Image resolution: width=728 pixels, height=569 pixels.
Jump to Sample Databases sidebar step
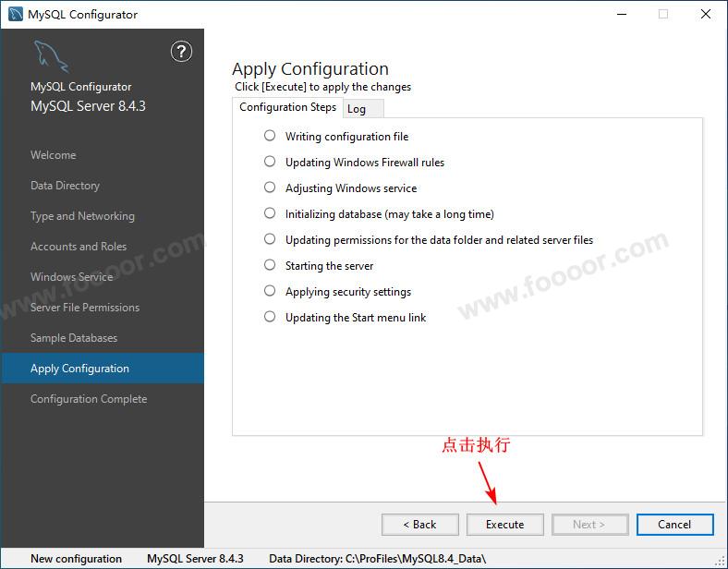click(x=74, y=338)
